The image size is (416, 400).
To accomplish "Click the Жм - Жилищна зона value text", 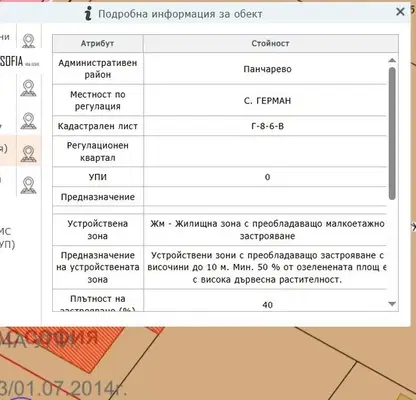I will pos(267,230).
